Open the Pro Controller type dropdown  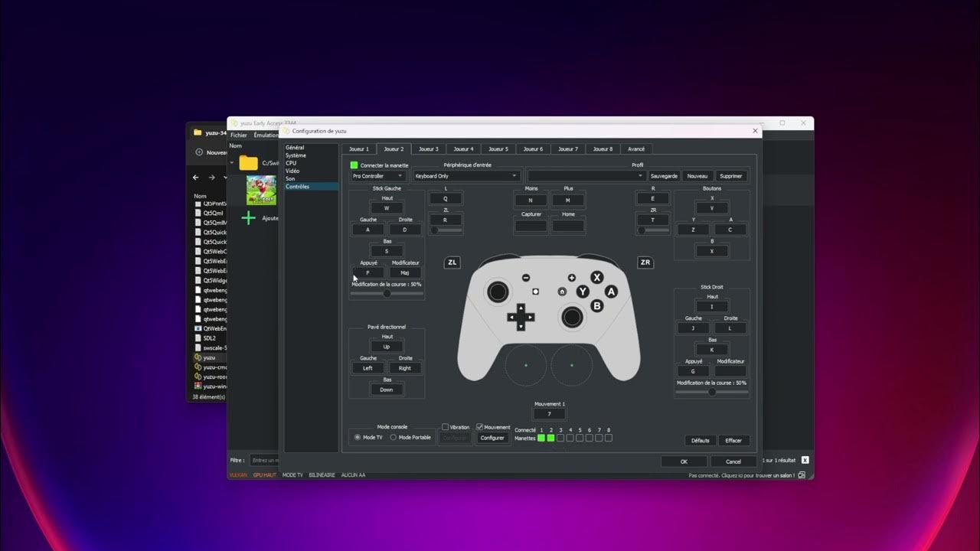click(x=377, y=176)
